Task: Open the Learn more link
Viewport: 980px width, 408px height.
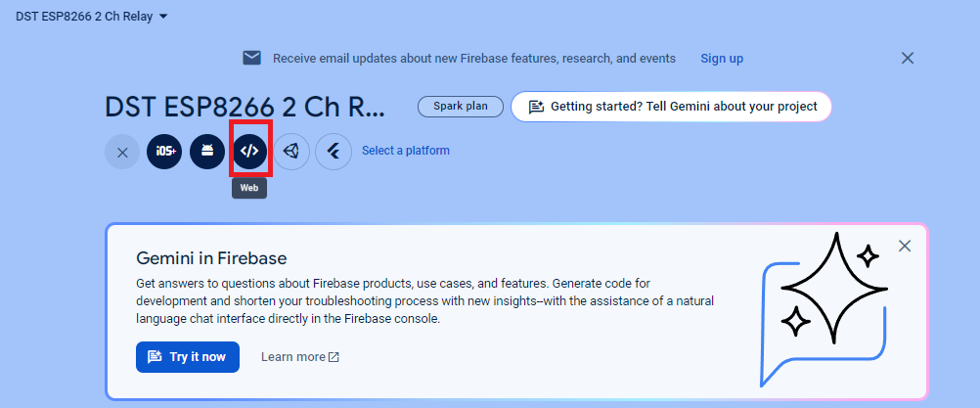Action: tap(299, 357)
